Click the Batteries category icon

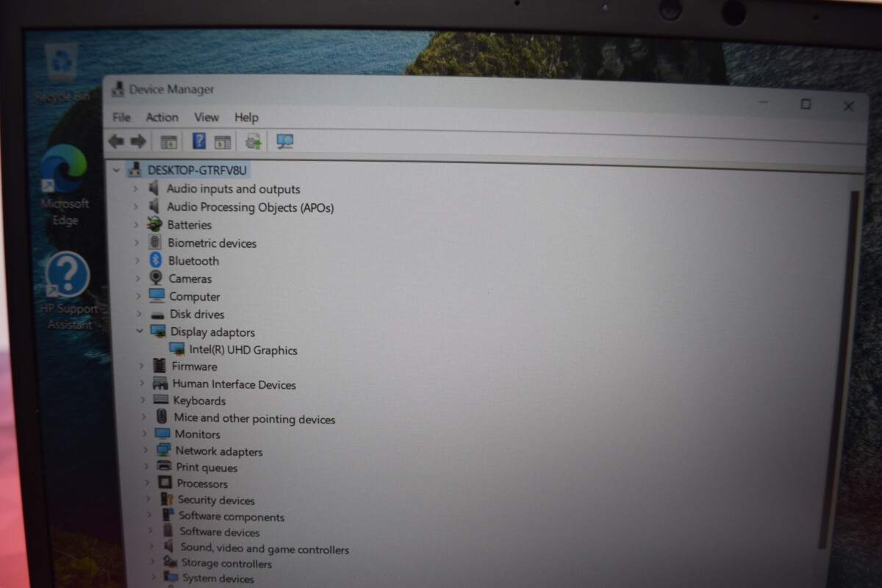[154, 224]
